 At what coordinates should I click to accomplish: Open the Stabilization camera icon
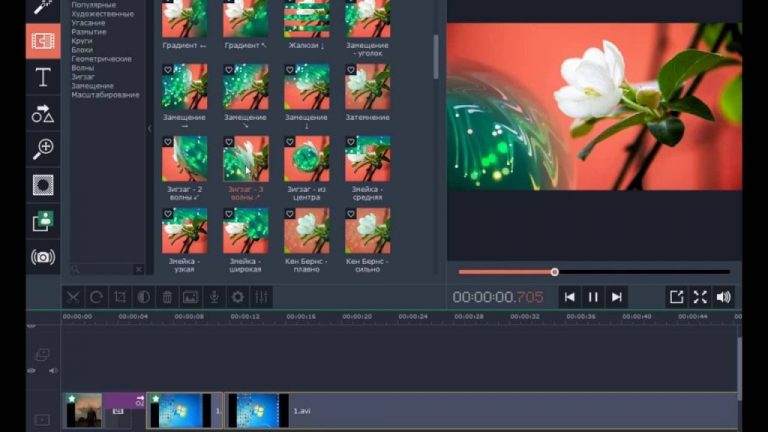43,257
